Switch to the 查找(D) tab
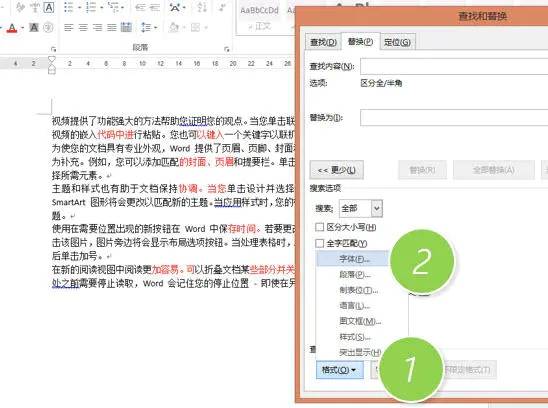The image size is (548, 408). (x=323, y=42)
